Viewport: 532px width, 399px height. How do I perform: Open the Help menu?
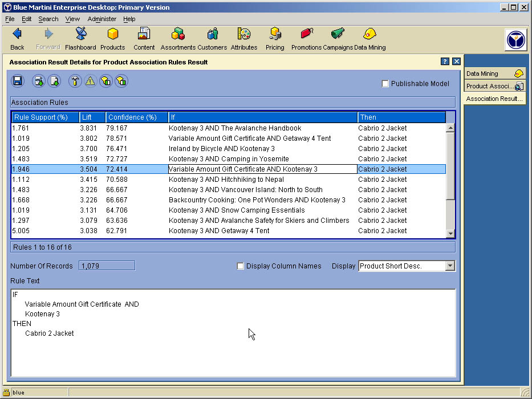click(x=129, y=19)
